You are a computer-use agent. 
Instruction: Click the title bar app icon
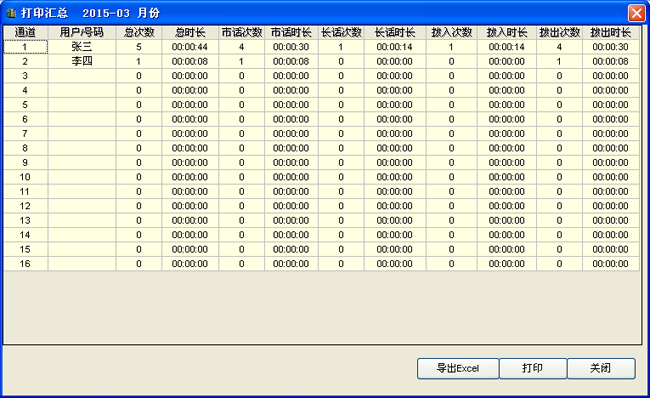[x=11, y=13]
